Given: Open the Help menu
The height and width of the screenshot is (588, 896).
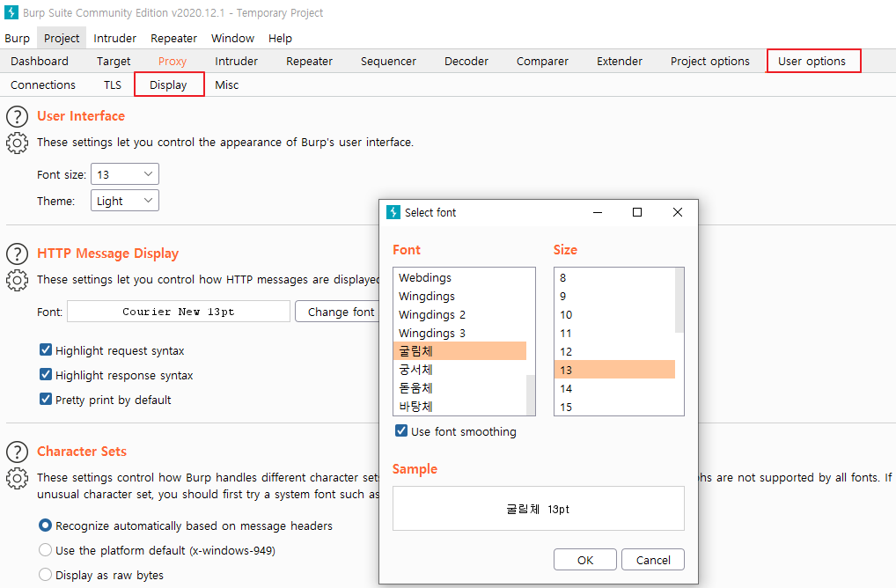Looking at the screenshot, I should tap(280, 38).
